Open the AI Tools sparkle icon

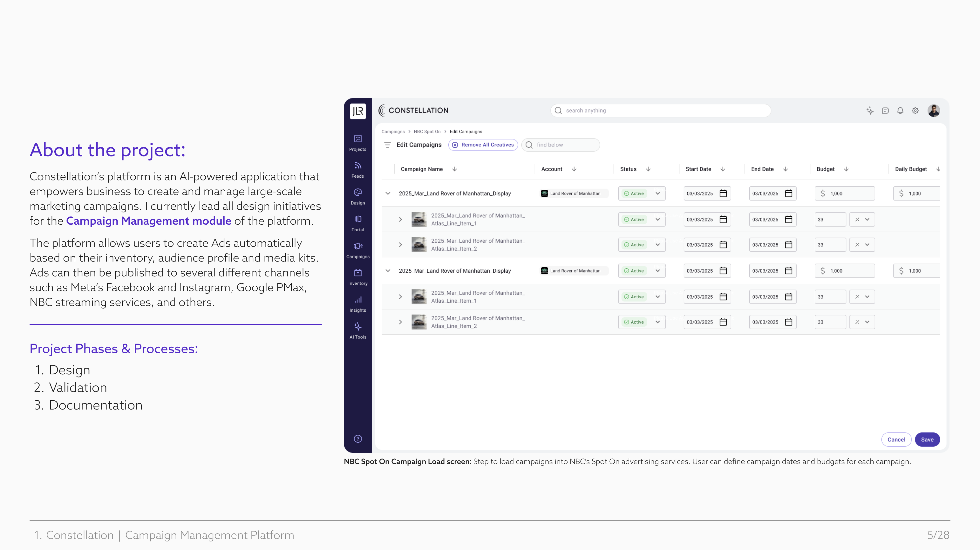358,327
